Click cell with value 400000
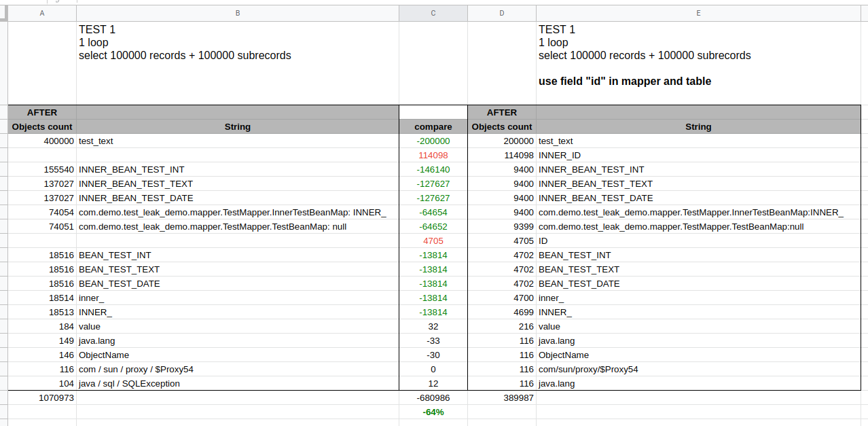 pos(42,141)
